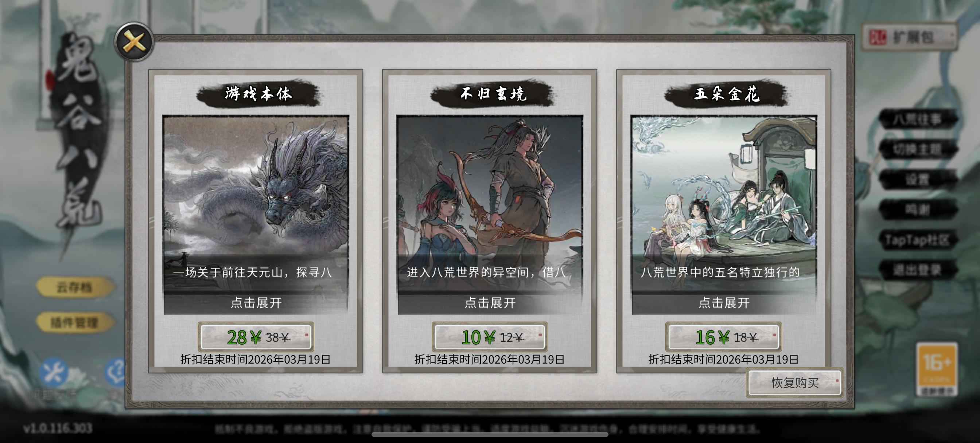Buy 五朵金花 DLC for 16¥

coord(724,337)
